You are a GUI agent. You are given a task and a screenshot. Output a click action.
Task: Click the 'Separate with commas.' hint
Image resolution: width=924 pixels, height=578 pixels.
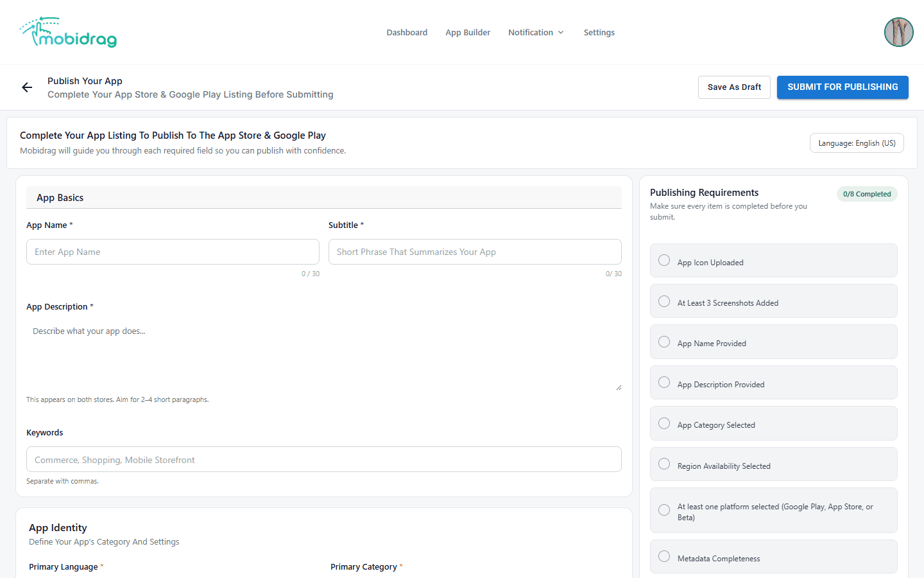(x=62, y=481)
